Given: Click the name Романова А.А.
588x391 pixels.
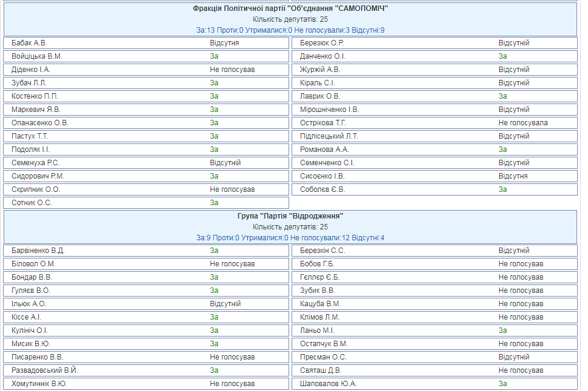Looking at the screenshot, I should tap(324, 149).
